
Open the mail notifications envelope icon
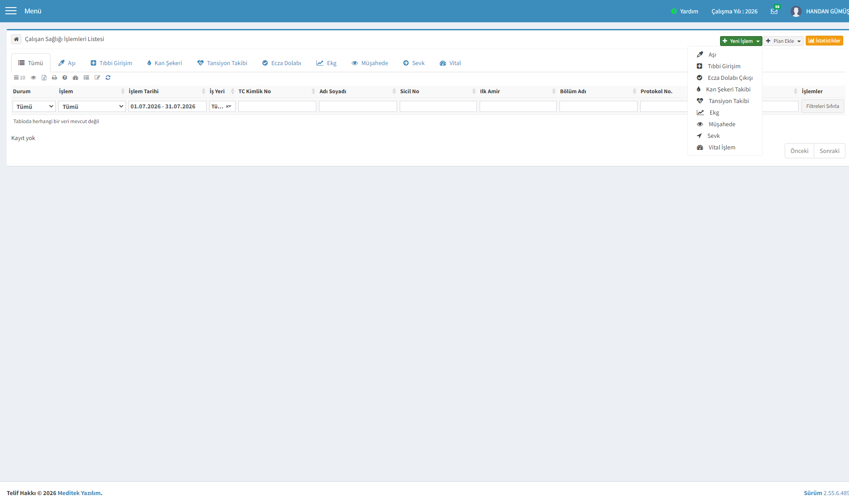(x=774, y=11)
